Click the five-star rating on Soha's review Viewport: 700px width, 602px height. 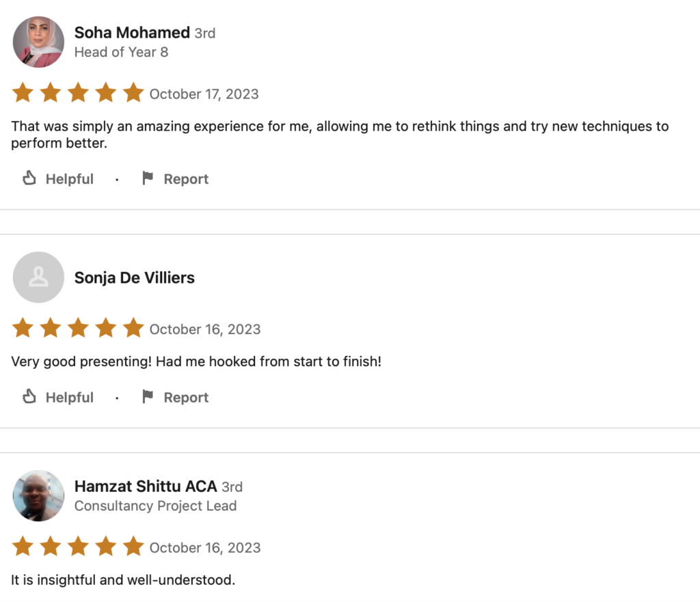[78, 94]
